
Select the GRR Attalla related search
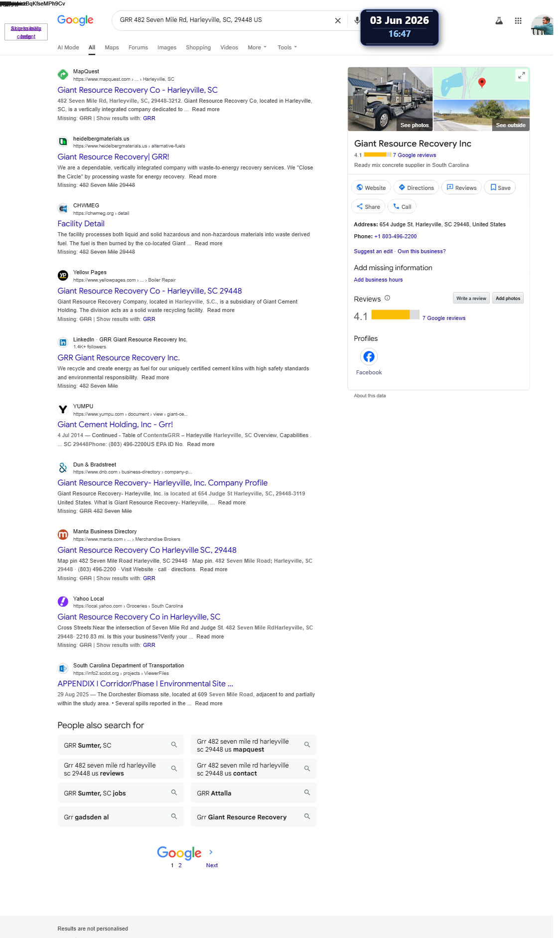tap(254, 793)
